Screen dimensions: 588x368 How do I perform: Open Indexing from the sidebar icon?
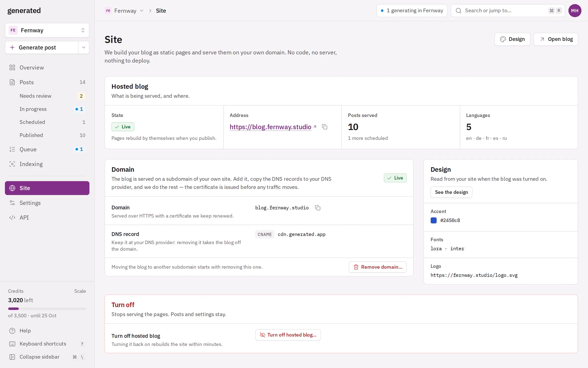[12, 164]
